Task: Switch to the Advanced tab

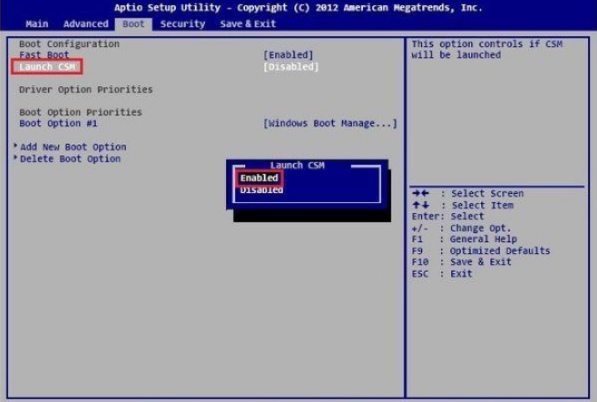Action: pos(86,24)
